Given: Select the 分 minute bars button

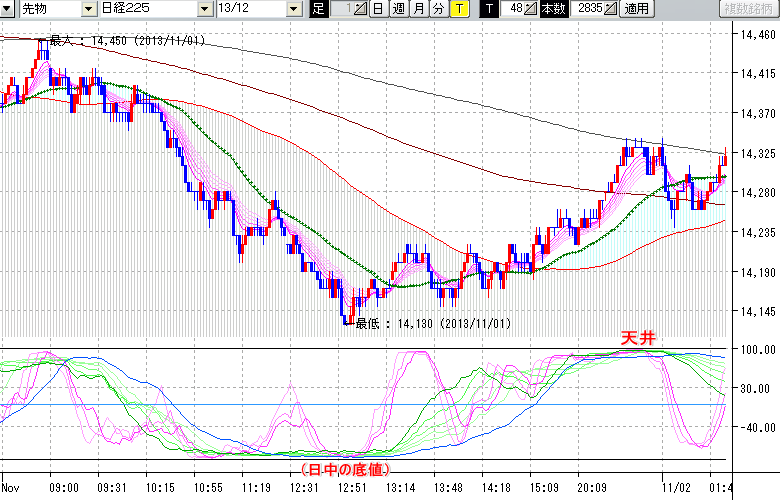Looking at the screenshot, I should pyautogui.click(x=438, y=9).
